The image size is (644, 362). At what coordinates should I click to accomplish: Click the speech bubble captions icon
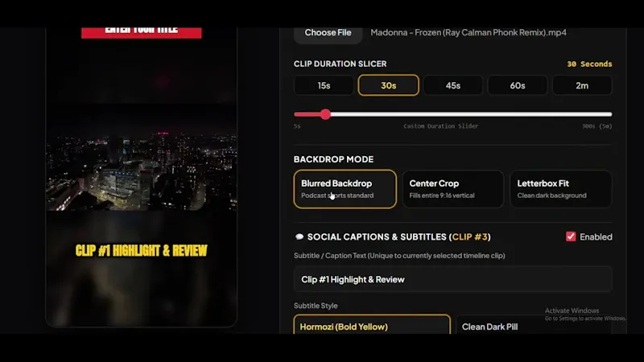(299, 237)
